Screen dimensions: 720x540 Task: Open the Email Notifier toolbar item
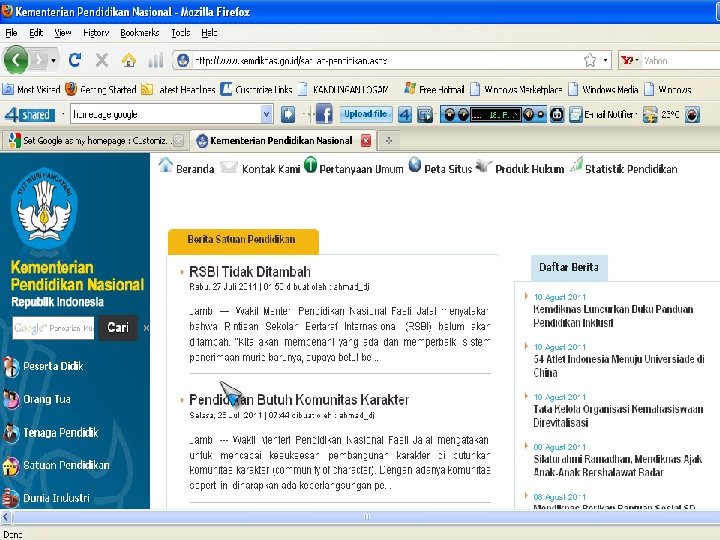click(603, 114)
